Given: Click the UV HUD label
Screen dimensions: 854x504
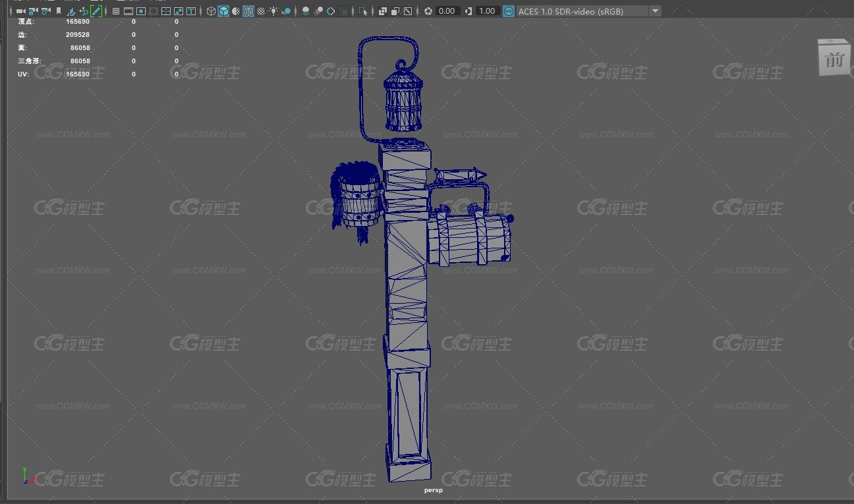Looking at the screenshot, I should [22, 74].
